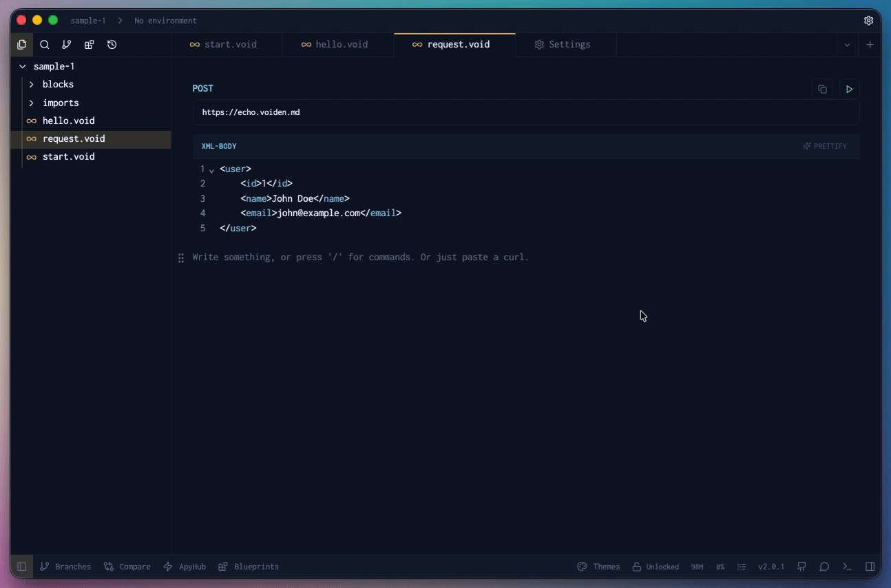Click sample-1 in the title breadcrumb
Viewport: 891px width, 588px height.
(88, 21)
